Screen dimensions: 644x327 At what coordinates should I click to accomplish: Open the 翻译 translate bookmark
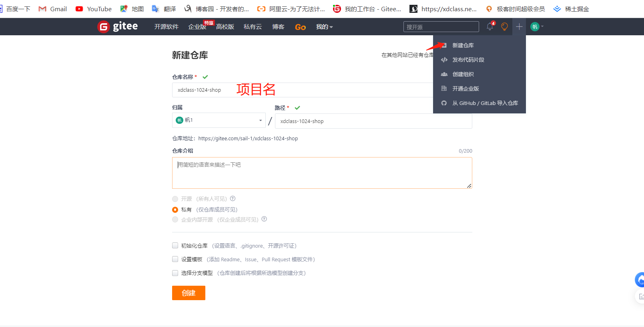click(x=164, y=9)
